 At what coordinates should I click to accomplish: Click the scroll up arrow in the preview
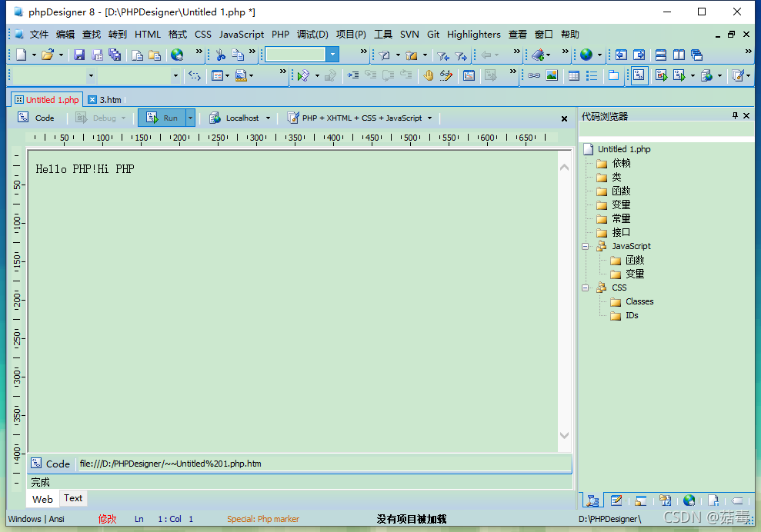coord(564,168)
